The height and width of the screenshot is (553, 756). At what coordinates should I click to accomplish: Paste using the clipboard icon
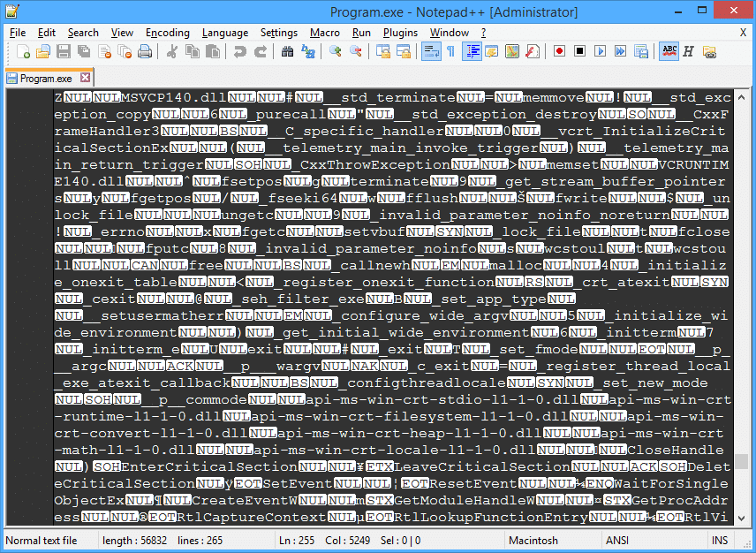[x=212, y=51]
